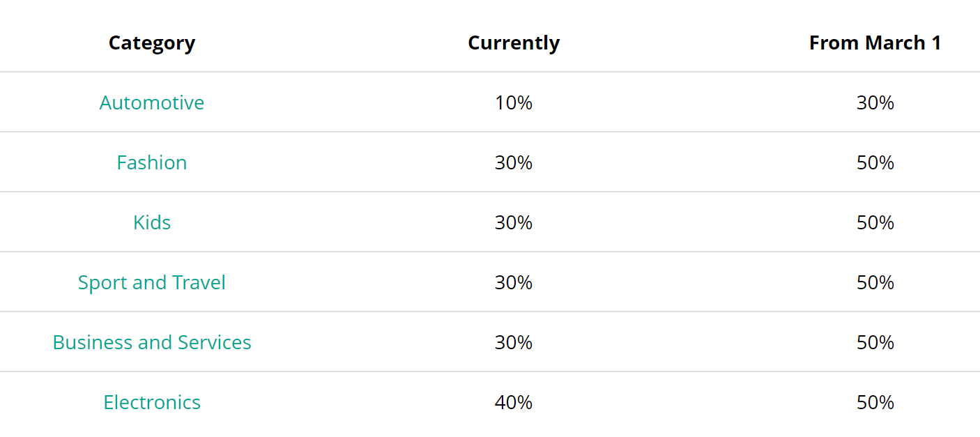The image size is (980, 437).
Task: Open the Business and Services link
Action: 152,342
